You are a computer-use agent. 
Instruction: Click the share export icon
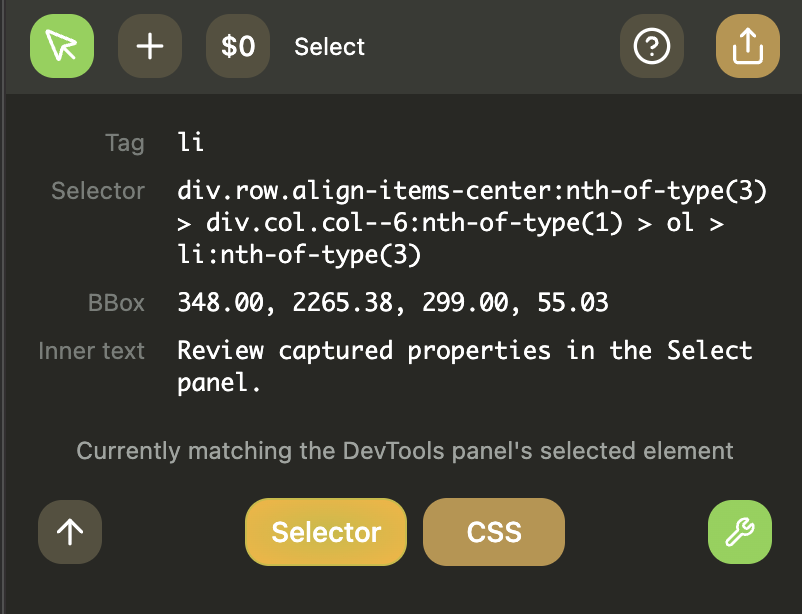pos(747,46)
